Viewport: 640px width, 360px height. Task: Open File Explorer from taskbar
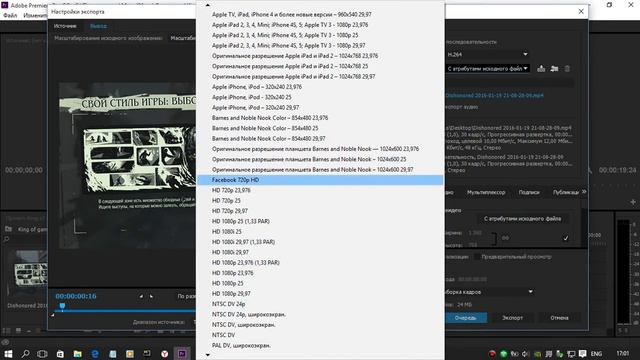[x=78, y=354]
